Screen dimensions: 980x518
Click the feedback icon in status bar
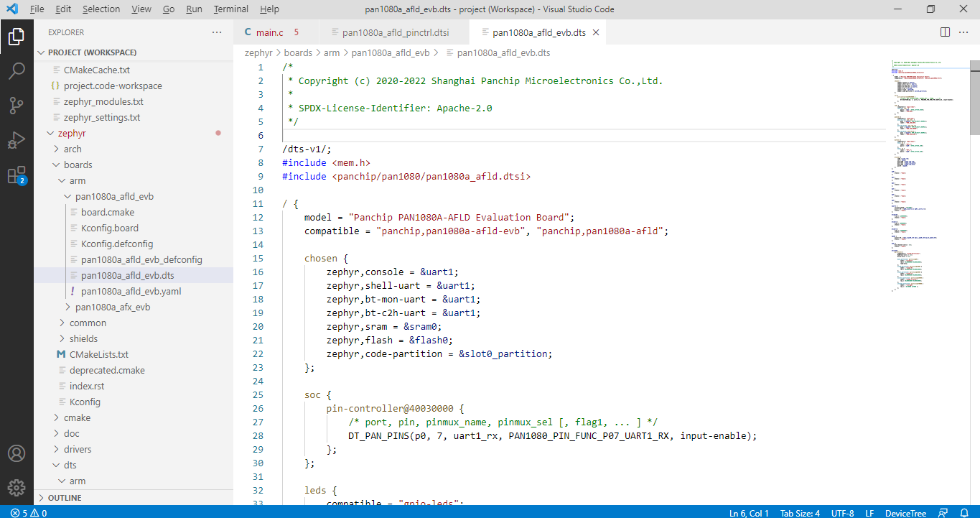[943, 512]
